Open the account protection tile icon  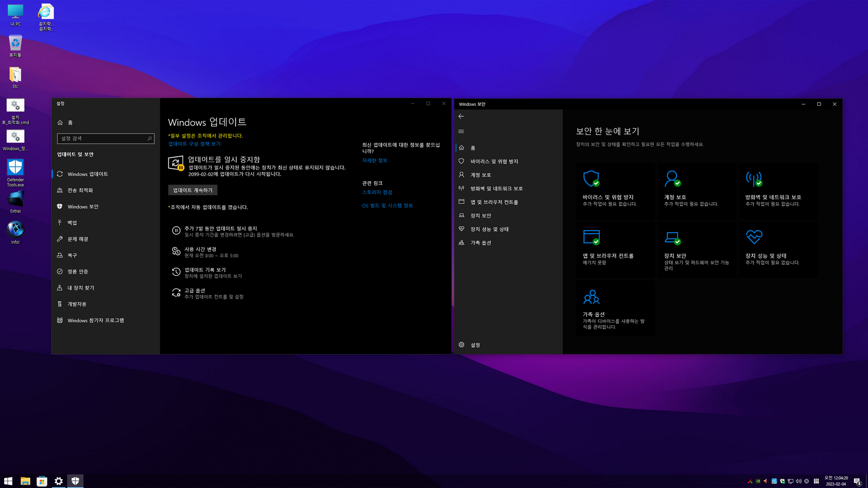(672, 179)
